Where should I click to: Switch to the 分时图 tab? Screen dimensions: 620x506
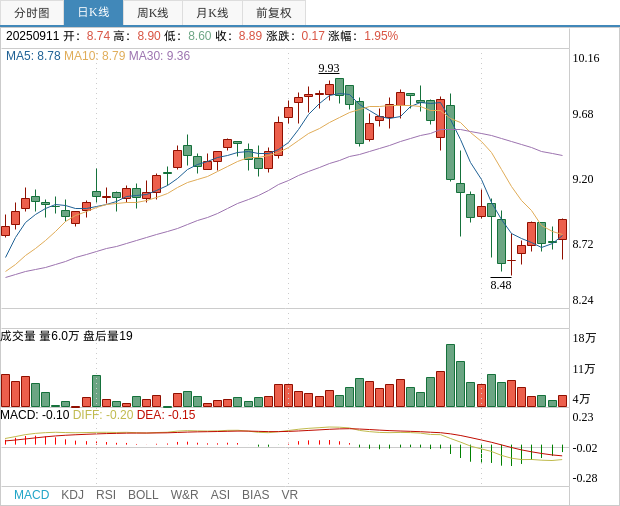click(x=32, y=13)
